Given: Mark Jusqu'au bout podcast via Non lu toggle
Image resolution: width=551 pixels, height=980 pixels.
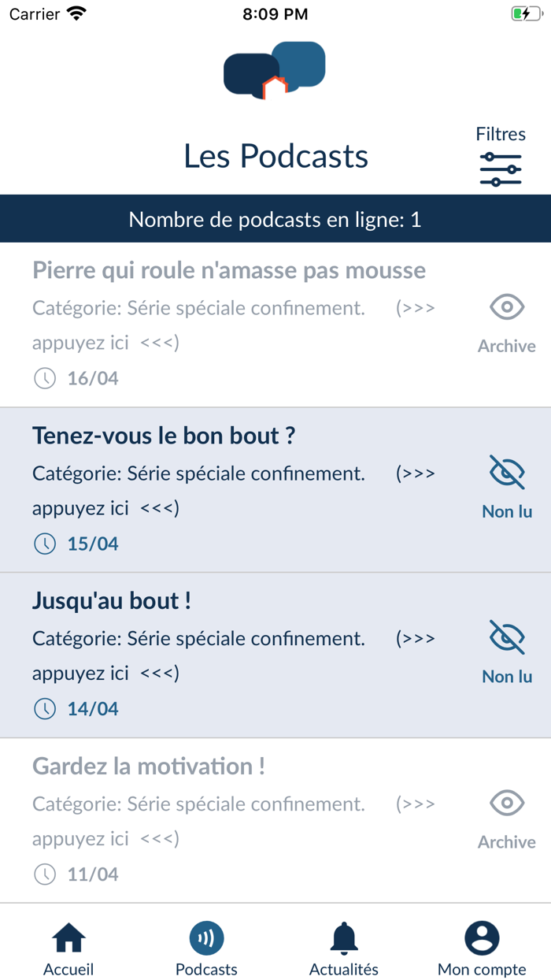Looking at the screenshot, I should point(506,637).
